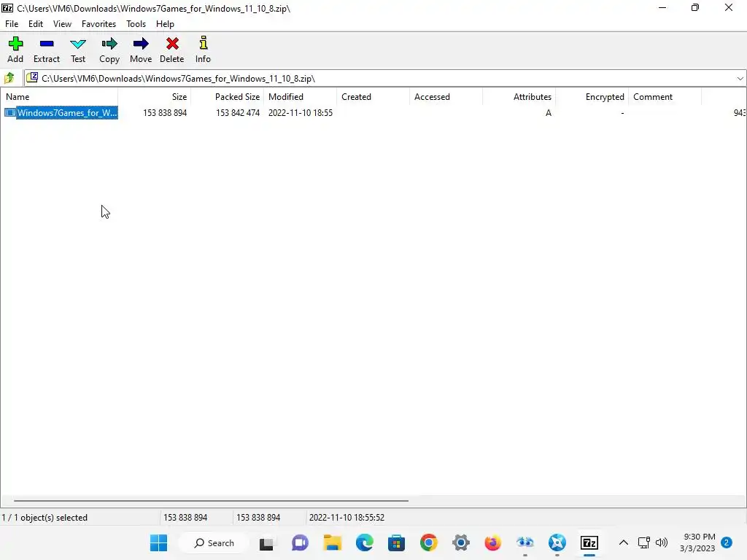Open the Edit menu

(36, 24)
